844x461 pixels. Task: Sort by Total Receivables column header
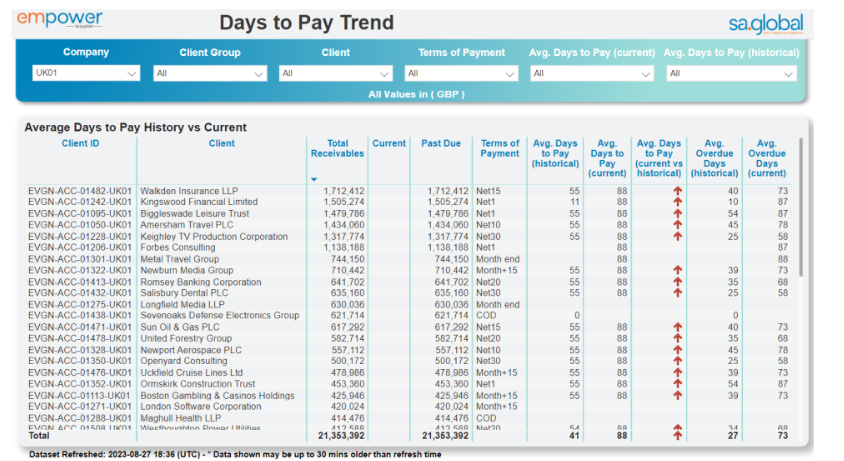point(337,149)
